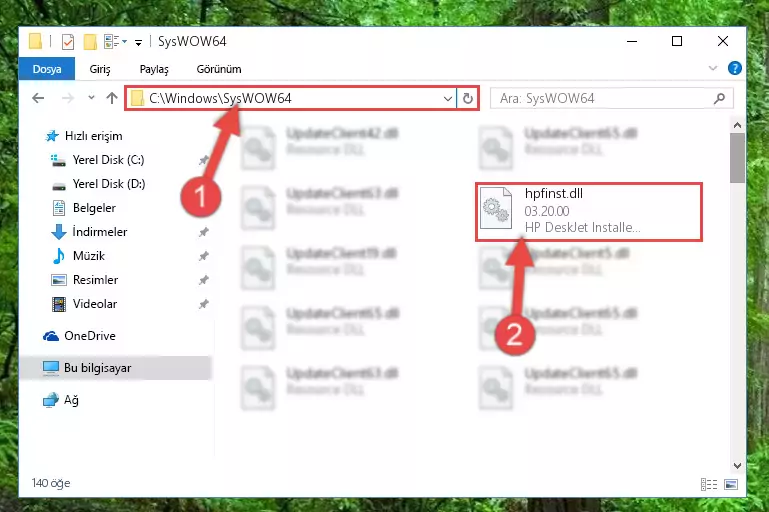This screenshot has height=512, width=769.
Task: Expand the ribbon with the chevron
Action: tap(713, 68)
